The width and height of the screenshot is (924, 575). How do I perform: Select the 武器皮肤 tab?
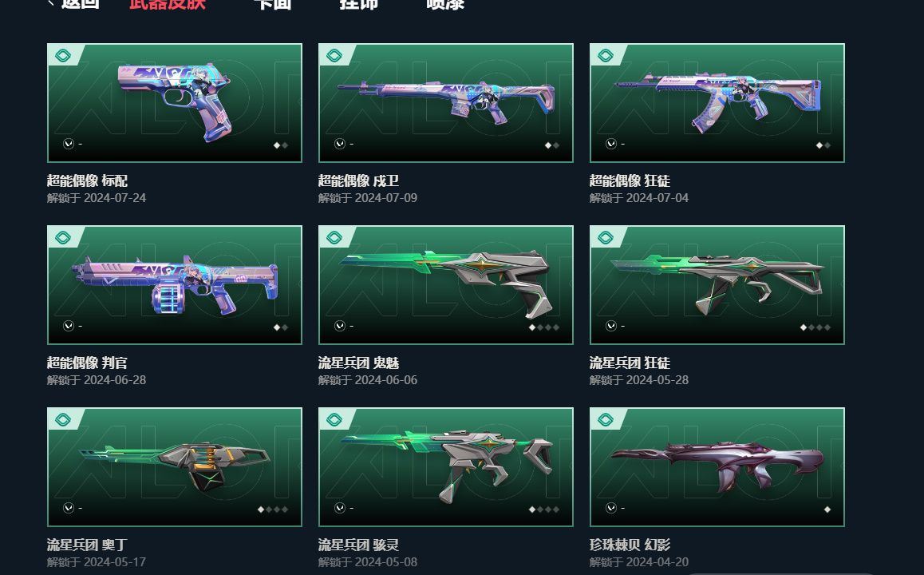tap(168, 3)
